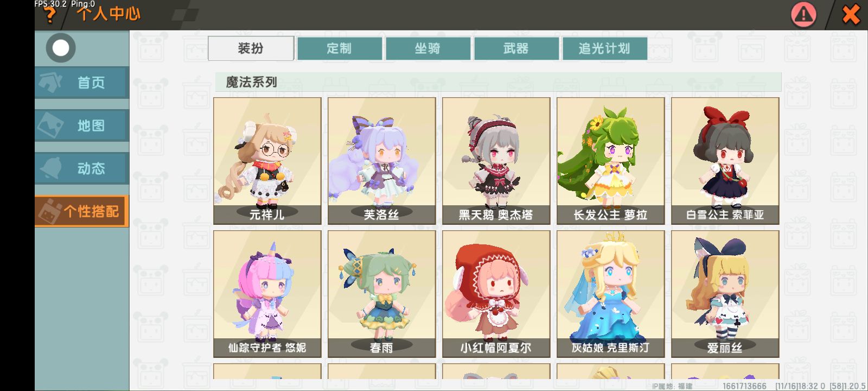Close the personal center with orange X
Image resolution: width=868 pixels, height=391 pixels.
pos(851,15)
